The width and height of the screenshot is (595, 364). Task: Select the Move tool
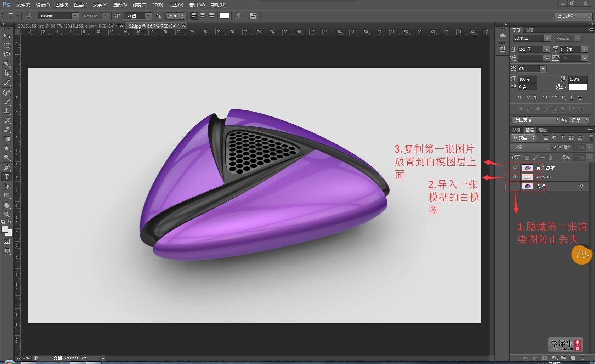[6, 36]
